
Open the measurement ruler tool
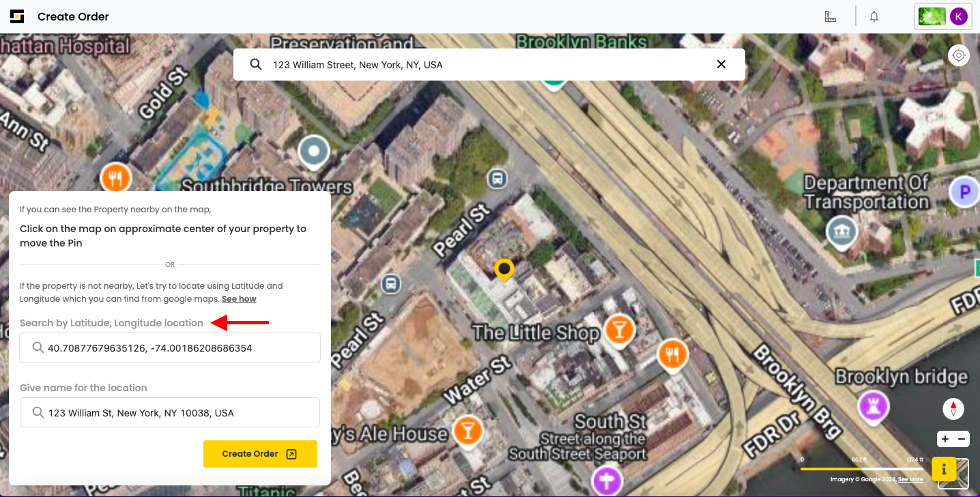pyautogui.click(x=831, y=16)
